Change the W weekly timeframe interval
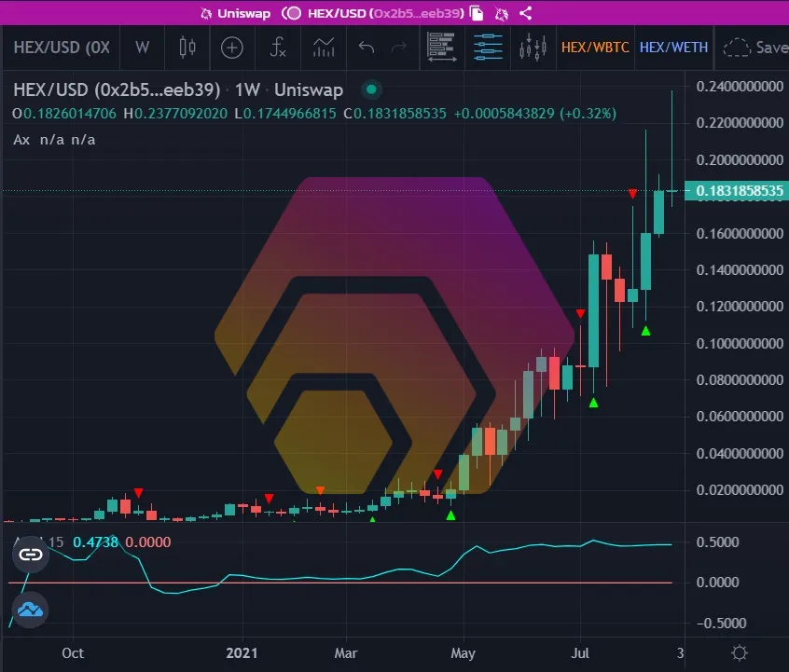This screenshot has width=789, height=672. click(143, 48)
